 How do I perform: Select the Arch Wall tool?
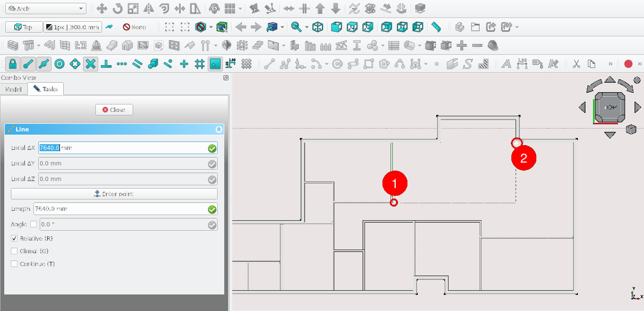click(13, 46)
